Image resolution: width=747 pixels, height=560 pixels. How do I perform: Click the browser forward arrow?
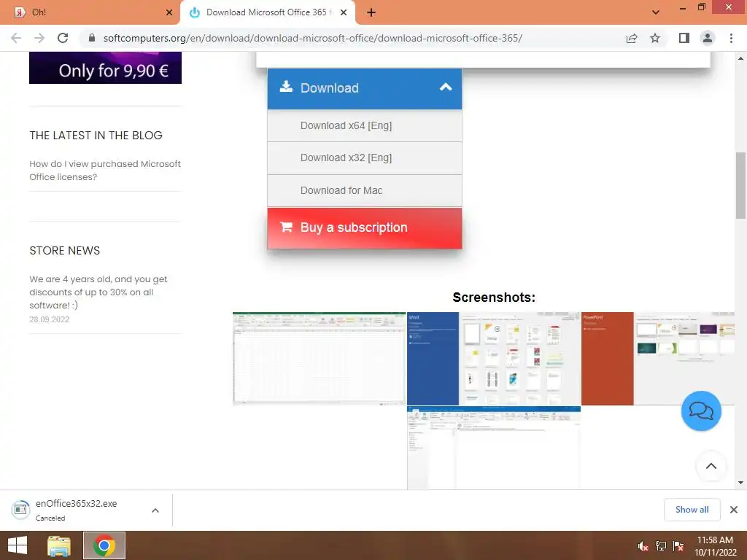(x=39, y=38)
